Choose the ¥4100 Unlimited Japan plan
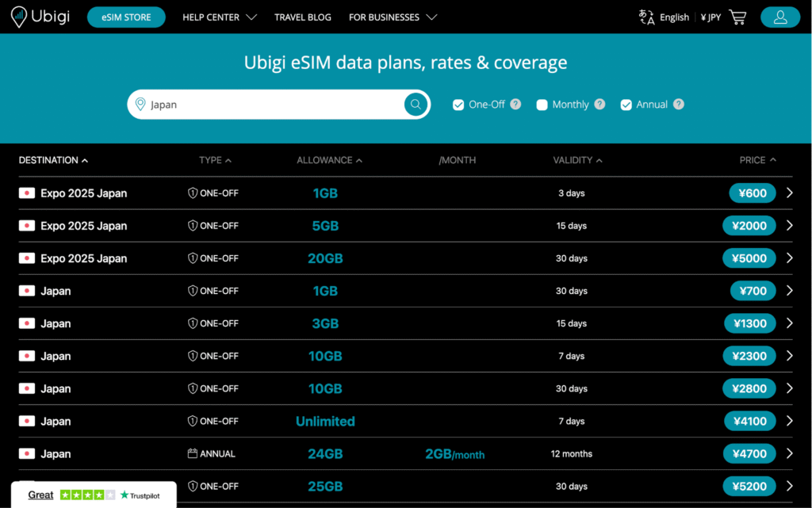 click(749, 422)
